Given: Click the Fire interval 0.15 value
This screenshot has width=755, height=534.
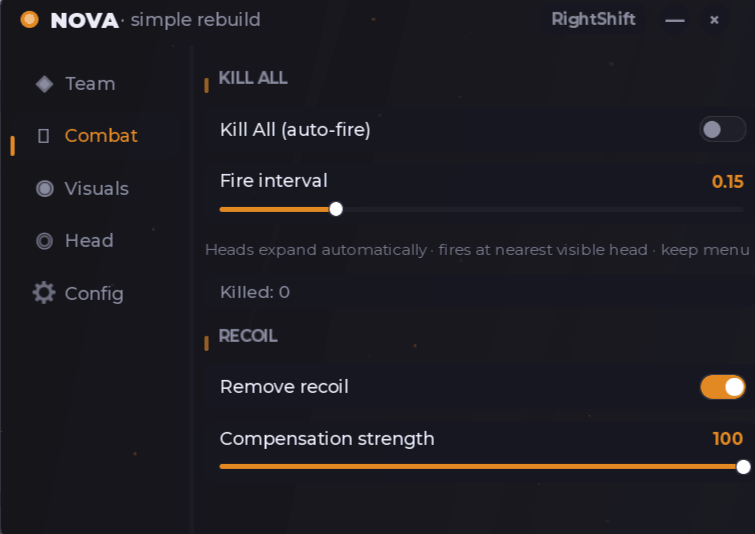Looking at the screenshot, I should 728,182.
